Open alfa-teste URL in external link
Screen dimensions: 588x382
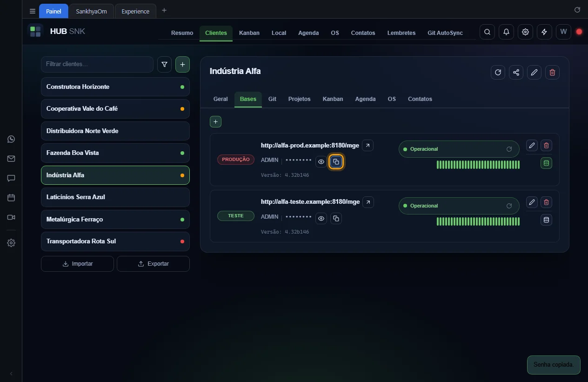(368, 202)
